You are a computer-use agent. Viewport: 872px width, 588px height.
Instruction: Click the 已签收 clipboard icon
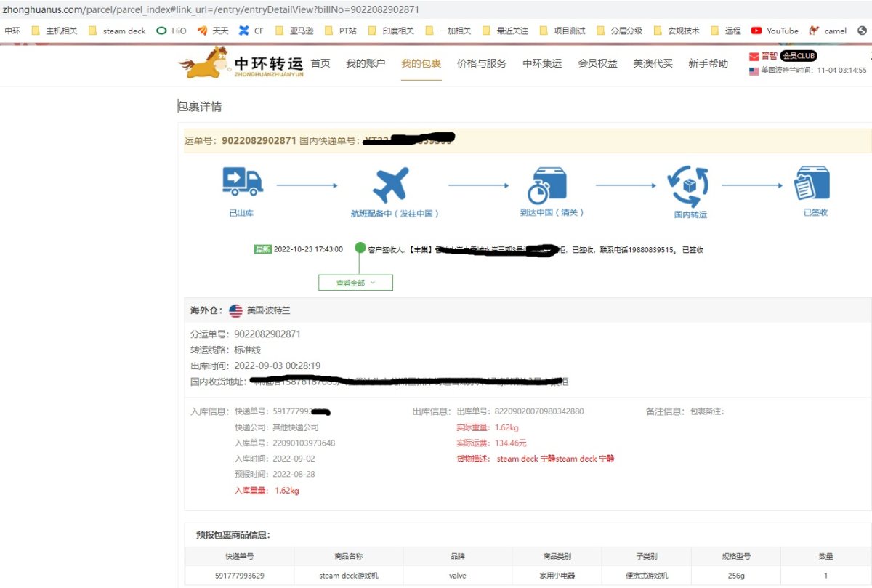click(812, 183)
